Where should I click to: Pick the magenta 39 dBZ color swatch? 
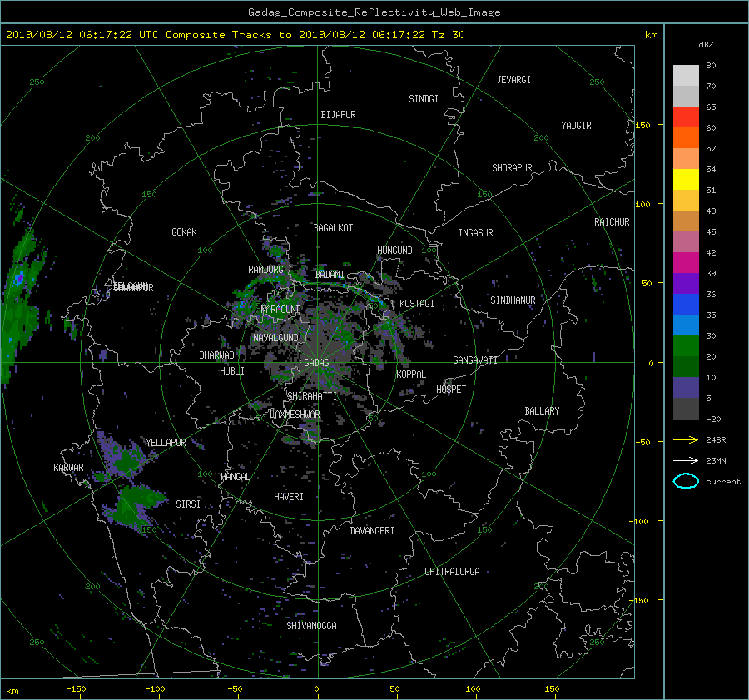tap(686, 263)
